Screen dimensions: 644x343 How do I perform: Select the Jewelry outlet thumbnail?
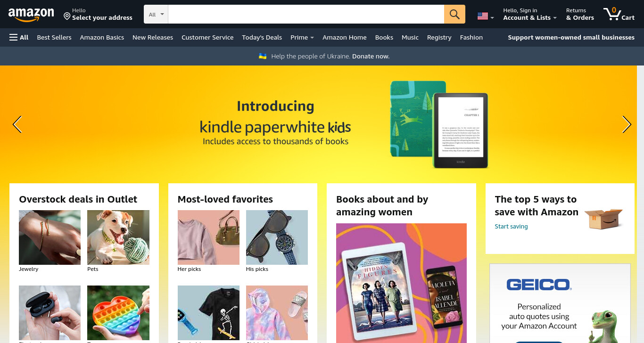[50, 237]
